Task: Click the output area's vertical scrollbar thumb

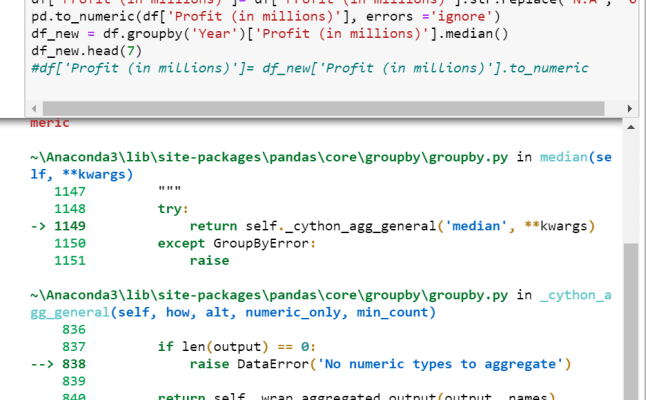Action: click(x=631, y=322)
